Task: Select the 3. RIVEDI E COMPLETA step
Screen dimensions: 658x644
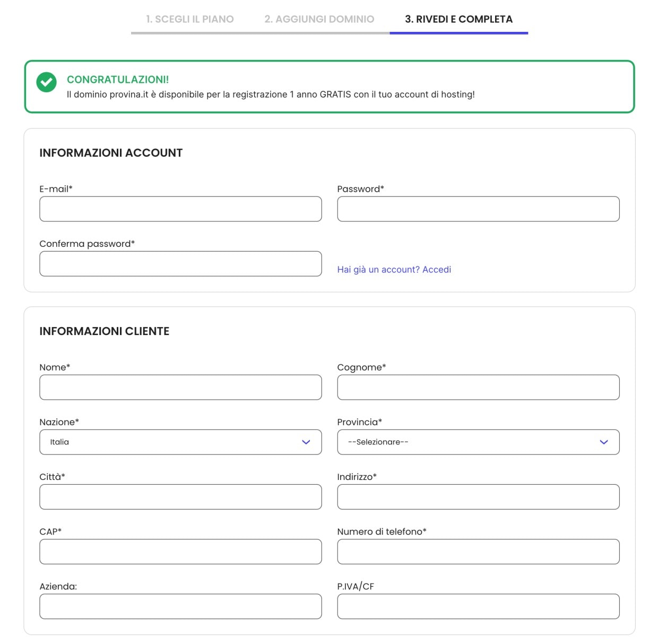Action: [459, 19]
